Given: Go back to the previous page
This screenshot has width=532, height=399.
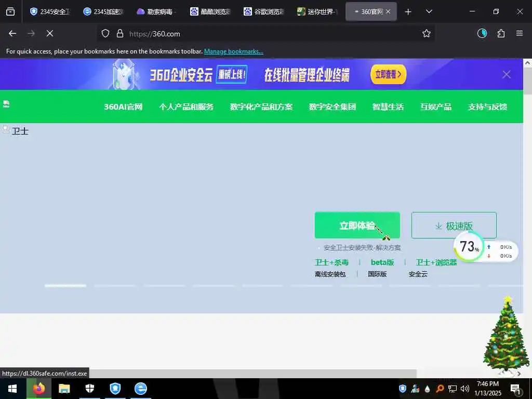Looking at the screenshot, I should [12, 33].
